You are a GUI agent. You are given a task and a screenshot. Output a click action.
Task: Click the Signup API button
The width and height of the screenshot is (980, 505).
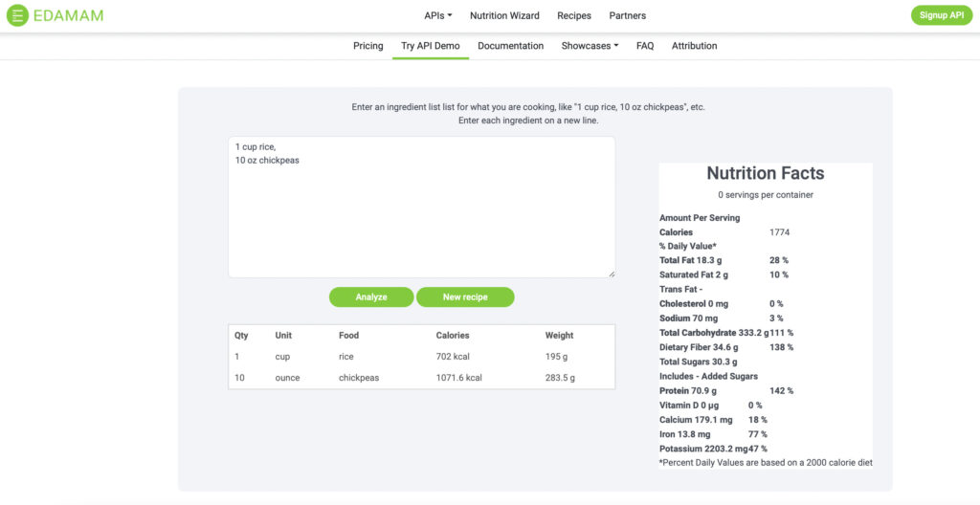pyautogui.click(x=941, y=15)
